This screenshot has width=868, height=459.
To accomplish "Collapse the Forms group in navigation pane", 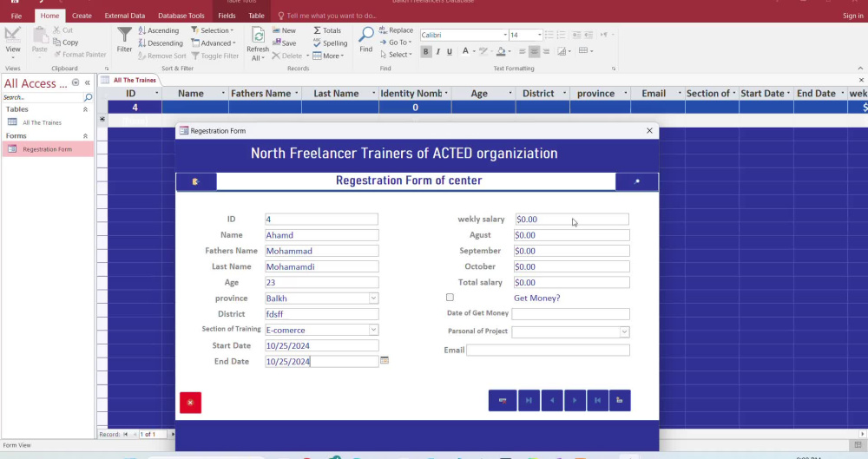I will 85,136.
